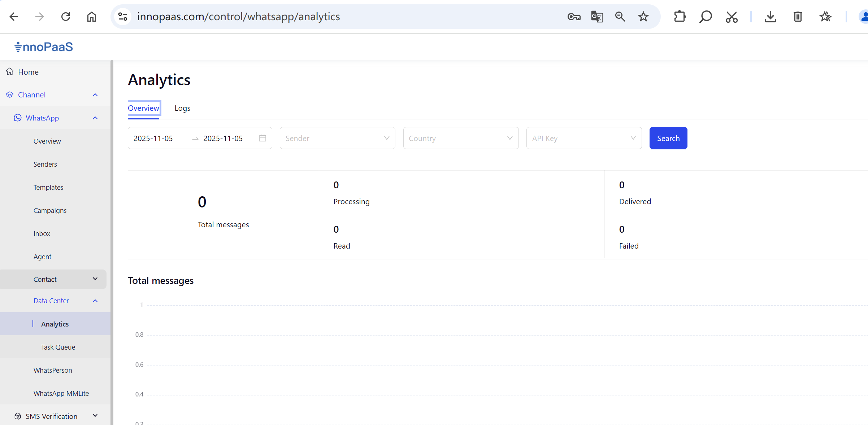The image size is (868, 425).
Task: Click the calendar icon in date range
Action: (x=262, y=138)
